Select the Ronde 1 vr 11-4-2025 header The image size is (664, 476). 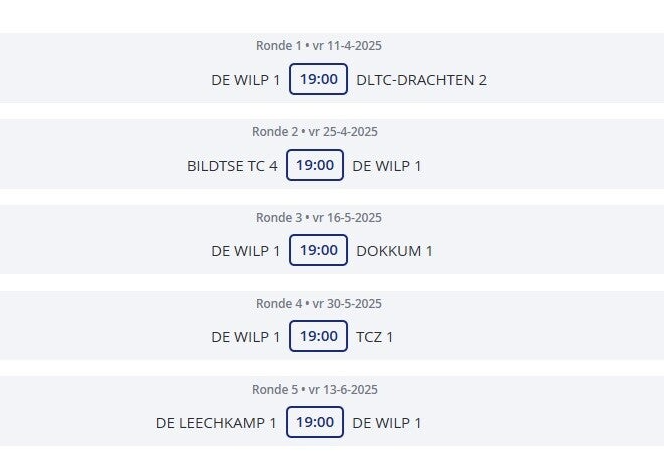tap(319, 46)
